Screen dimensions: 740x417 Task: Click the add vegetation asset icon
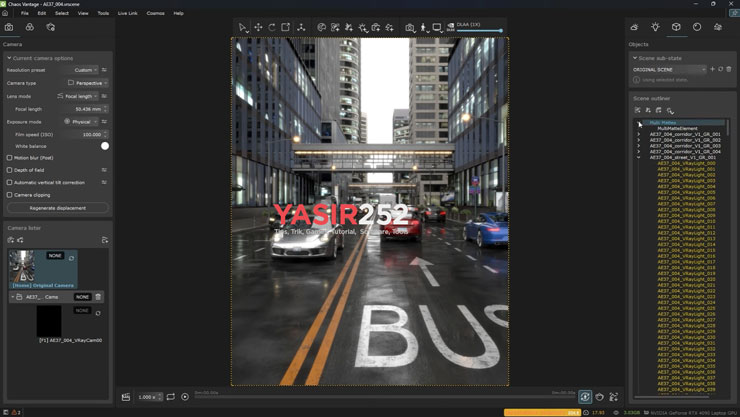tap(349, 27)
